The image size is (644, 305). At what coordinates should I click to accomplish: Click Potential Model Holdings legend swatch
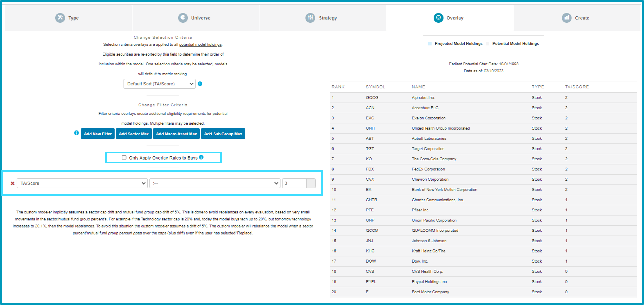tap(487, 44)
